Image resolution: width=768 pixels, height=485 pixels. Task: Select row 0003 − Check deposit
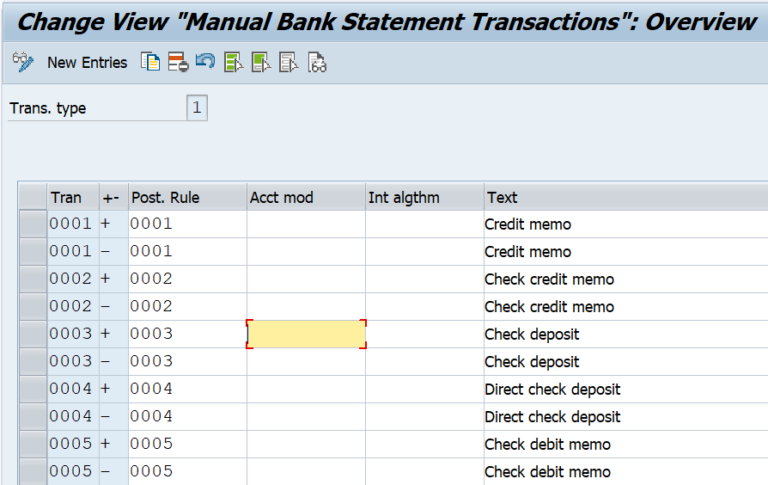pyautogui.click(x=33, y=362)
